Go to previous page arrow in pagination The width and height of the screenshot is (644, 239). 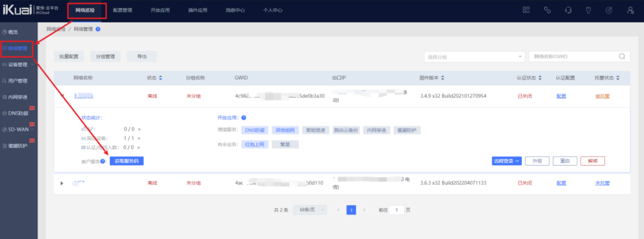(338, 210)
